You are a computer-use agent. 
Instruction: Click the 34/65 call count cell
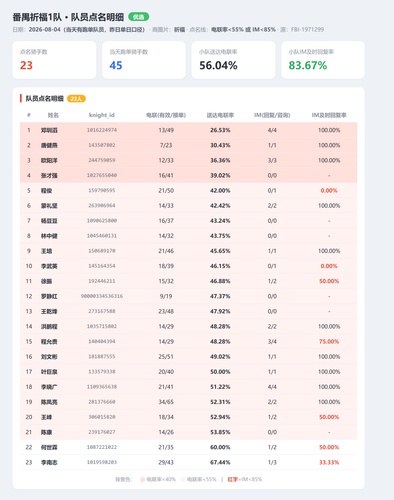(166, 402)
